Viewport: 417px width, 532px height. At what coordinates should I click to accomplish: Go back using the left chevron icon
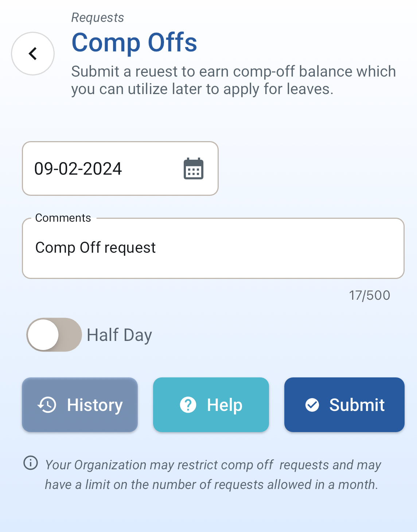click(33, 54)
